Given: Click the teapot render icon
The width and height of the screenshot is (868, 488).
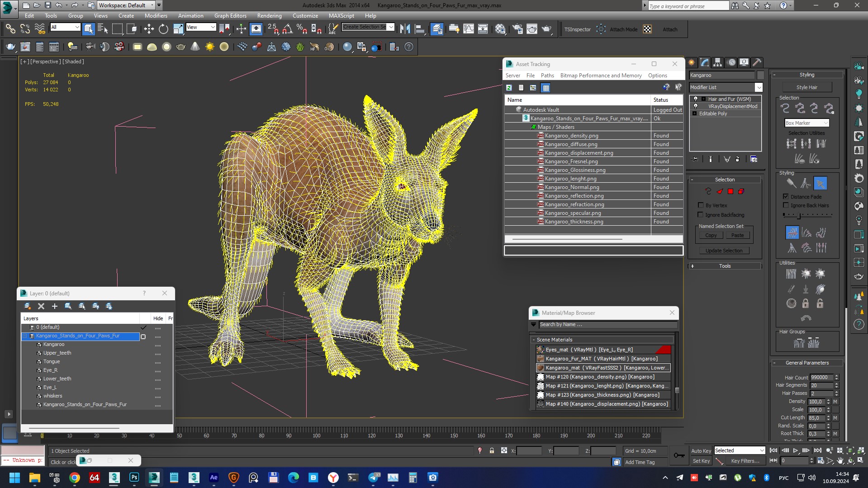Looking at the screenshot, I should (546, 29).
